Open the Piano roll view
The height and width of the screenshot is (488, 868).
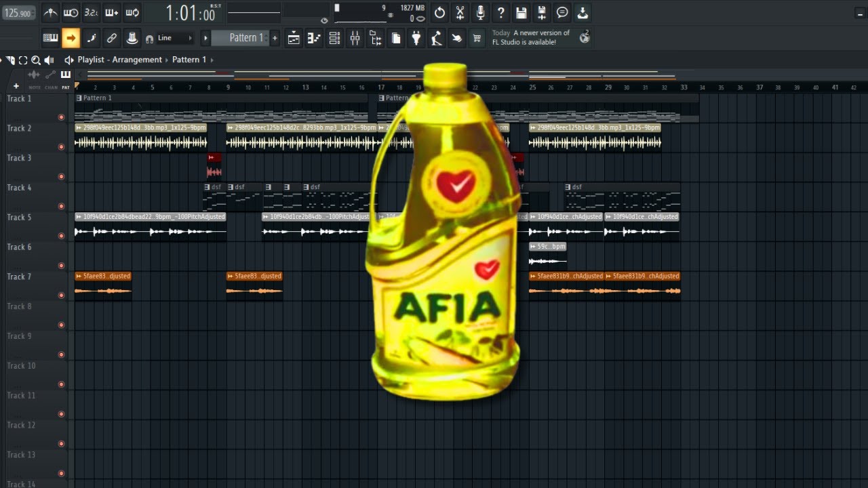coord(314,38)
